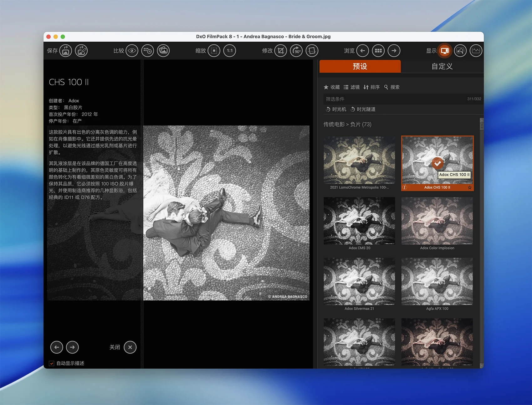The image size is (532, 405).
Task: Show next film description with right arrow
Action: 72,347
